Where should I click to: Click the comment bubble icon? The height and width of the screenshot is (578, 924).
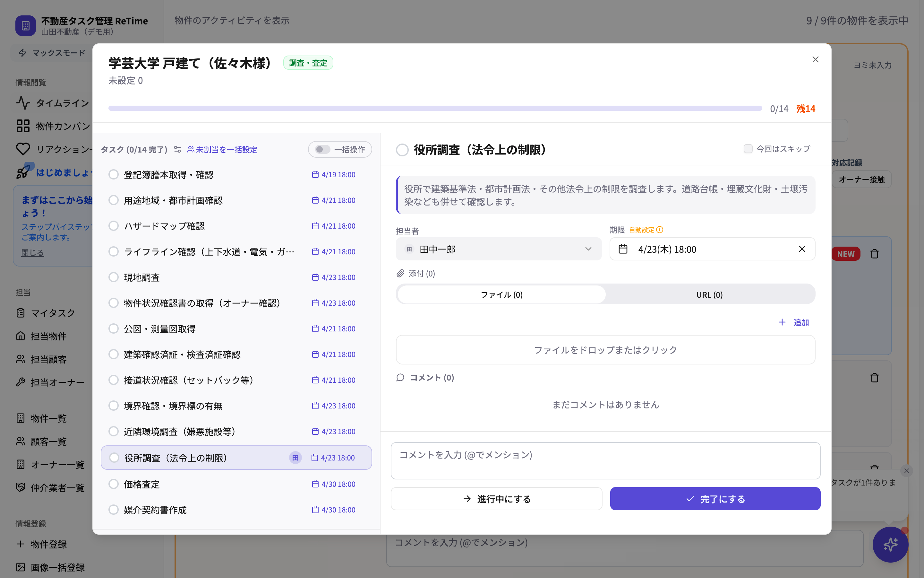[400, 378]
